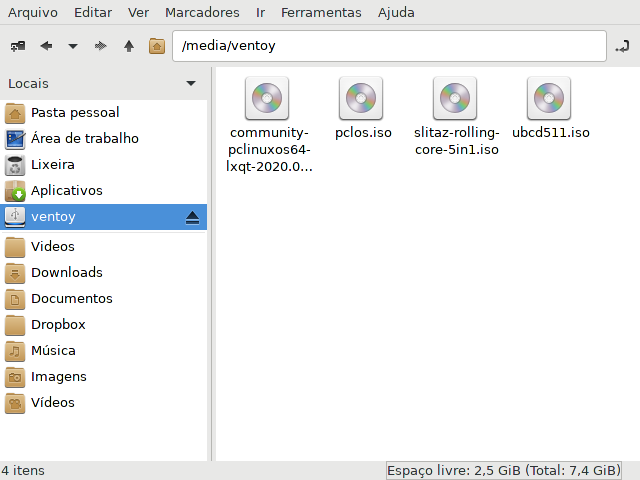
Task: Click the 'Espaço livre: 2,5 GiB' status
Action: [x=504, y=471]
